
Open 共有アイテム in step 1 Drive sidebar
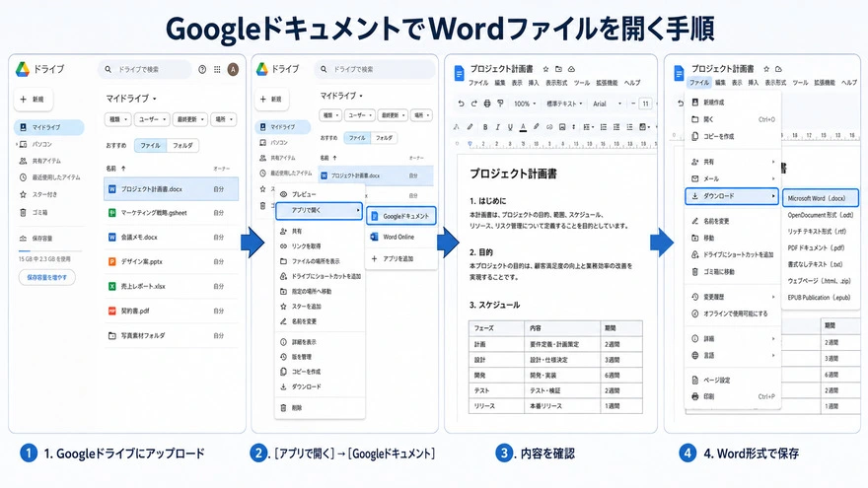coord(40,161)
